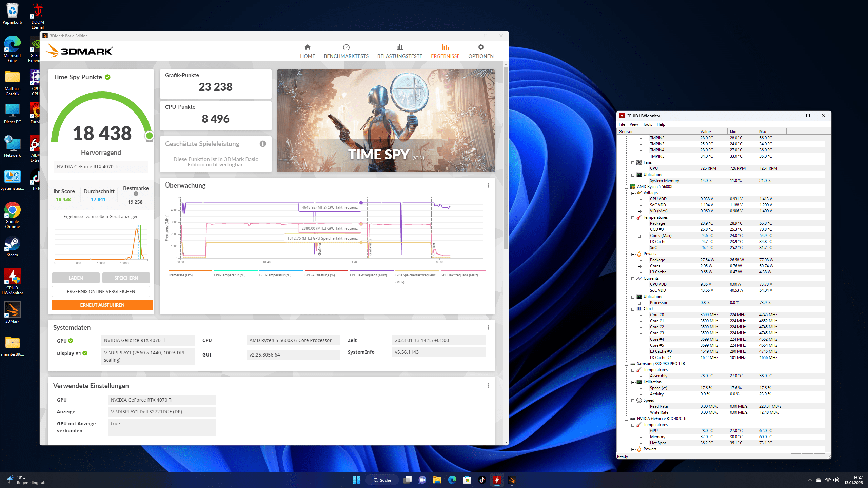
Task: Open the volume control in system tray
Action: 836,480
